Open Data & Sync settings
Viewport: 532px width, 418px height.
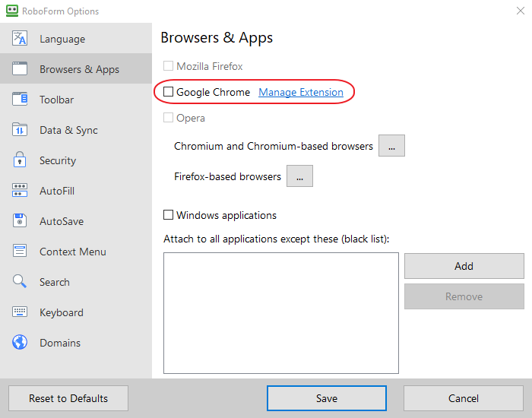76,129
